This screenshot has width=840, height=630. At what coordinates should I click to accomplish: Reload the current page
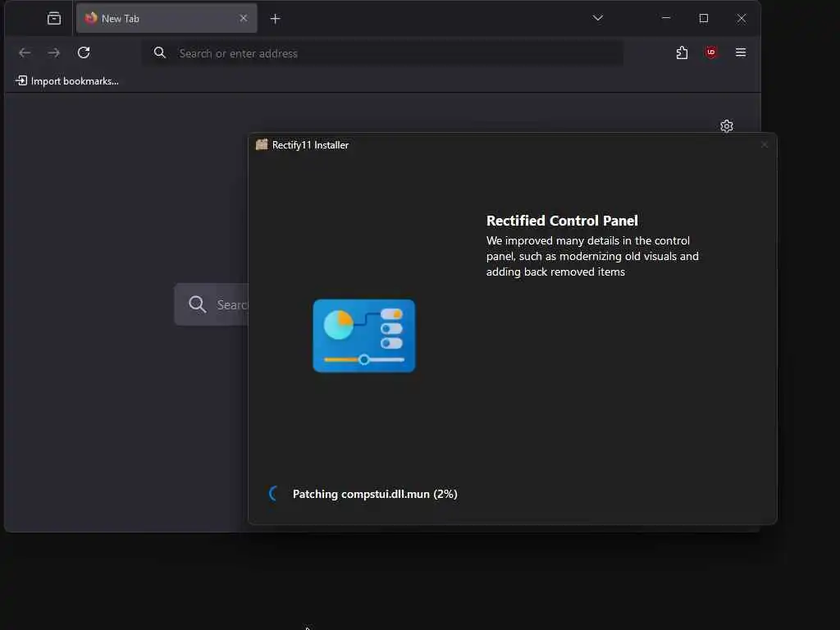(x=84, y=52)
